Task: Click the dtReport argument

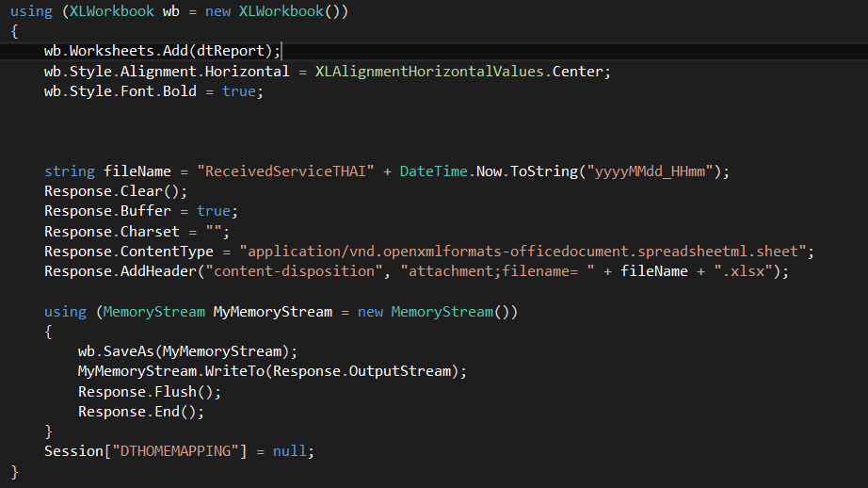Action: coord(231,51)
